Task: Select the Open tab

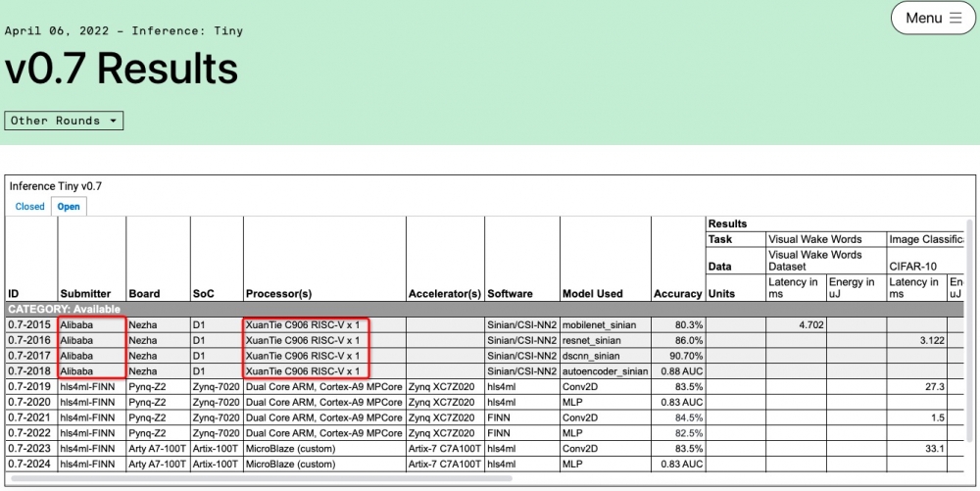Action: [69, 206]
